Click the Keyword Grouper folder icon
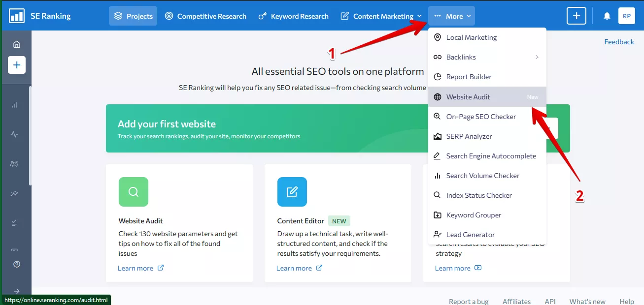This screenshot has height=305, width=644. (437, 215)
